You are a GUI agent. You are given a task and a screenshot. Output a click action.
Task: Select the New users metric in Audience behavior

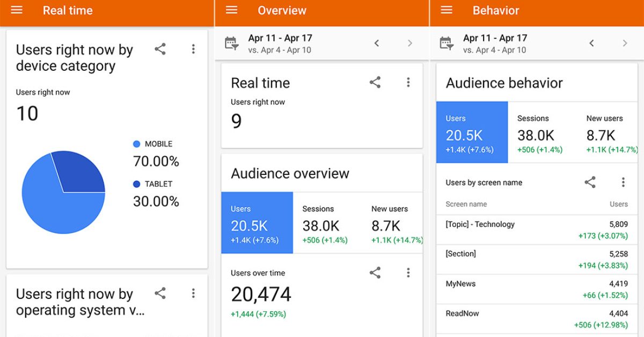[611, 133]
